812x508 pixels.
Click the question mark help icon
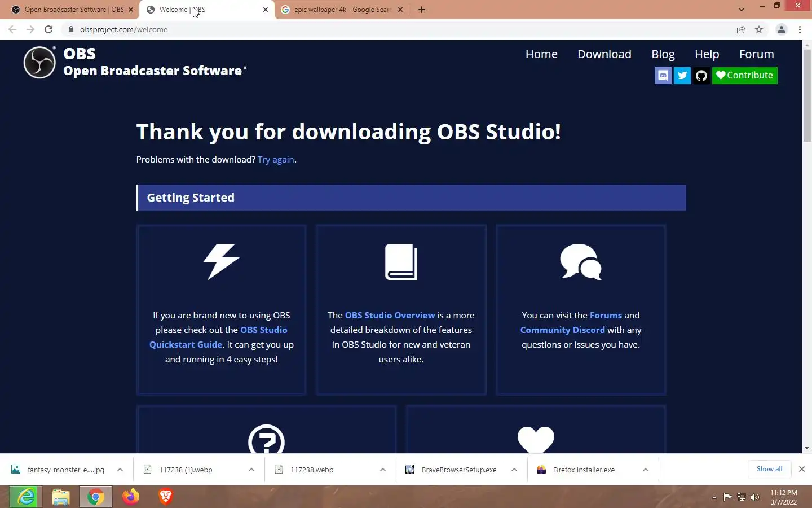coord(266,440)
